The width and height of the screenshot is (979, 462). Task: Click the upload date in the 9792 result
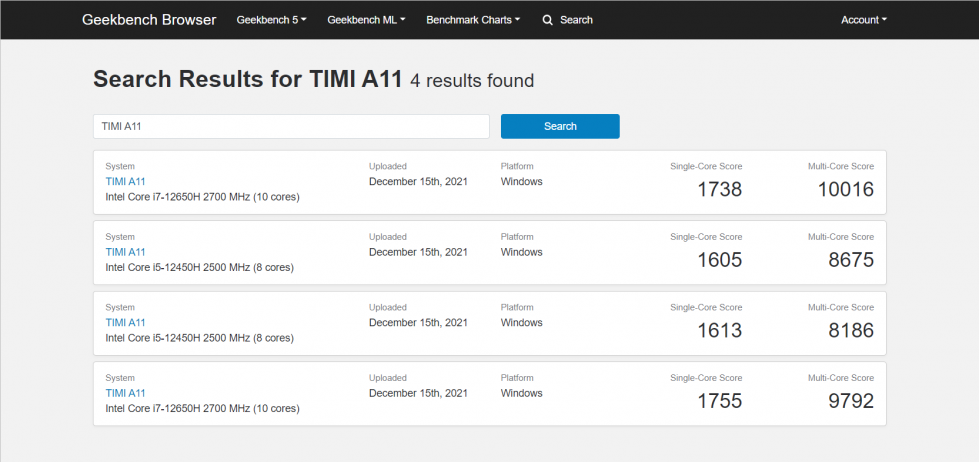coord(418,393)
